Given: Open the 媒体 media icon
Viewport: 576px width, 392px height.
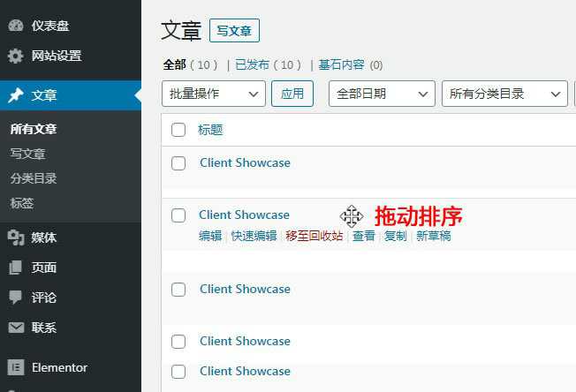Looking at the screenshot, I should click(16, 237).
